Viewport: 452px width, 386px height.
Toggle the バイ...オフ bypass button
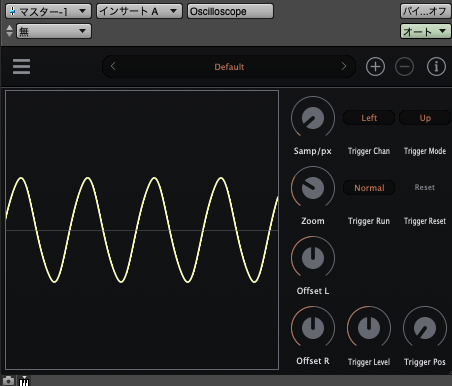point(425,11)
